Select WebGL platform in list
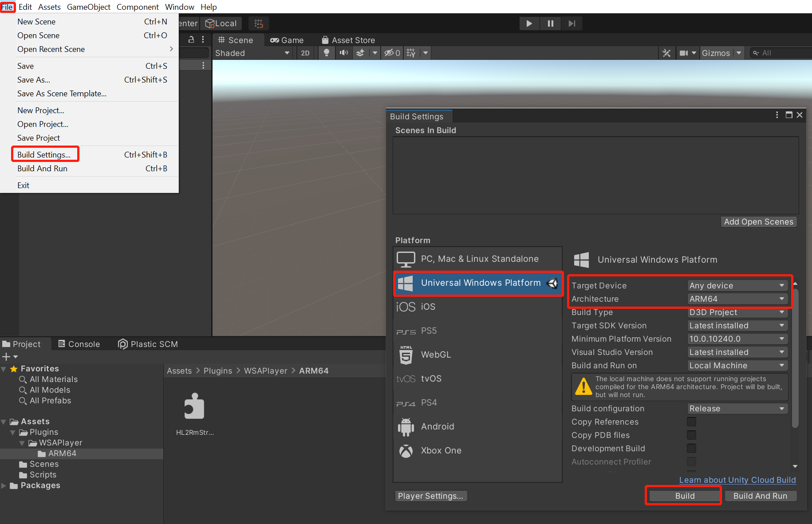Image resolution: width=812 pixels, height=524 pixels. [x=478, y=355]
